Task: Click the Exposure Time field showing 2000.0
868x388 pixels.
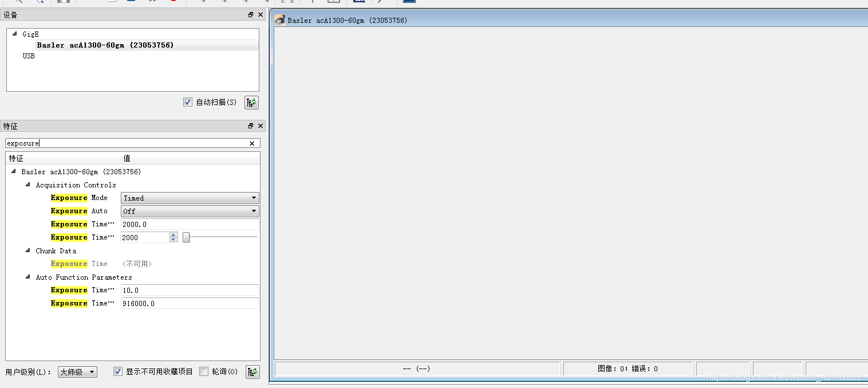Action: 190,224
